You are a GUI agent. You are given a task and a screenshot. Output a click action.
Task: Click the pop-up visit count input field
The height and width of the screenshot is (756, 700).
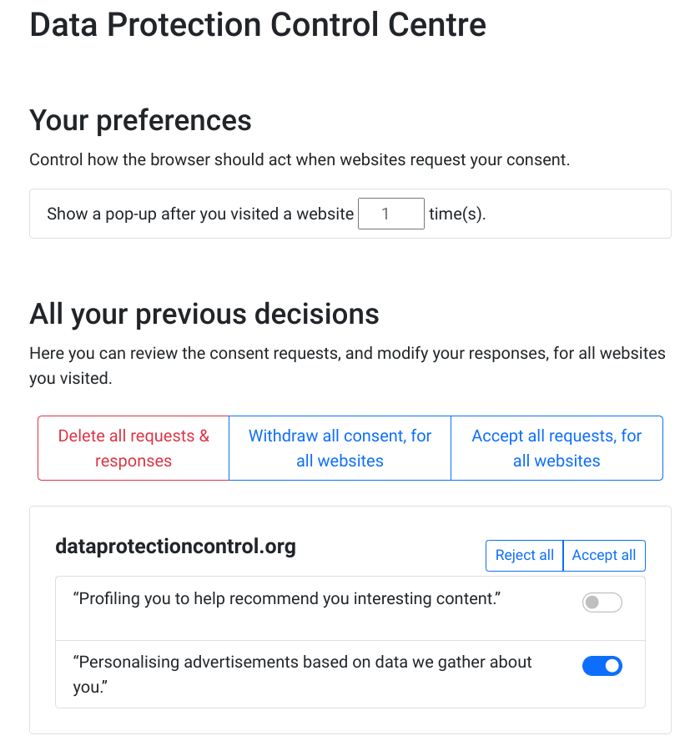[x=390, y=214]
